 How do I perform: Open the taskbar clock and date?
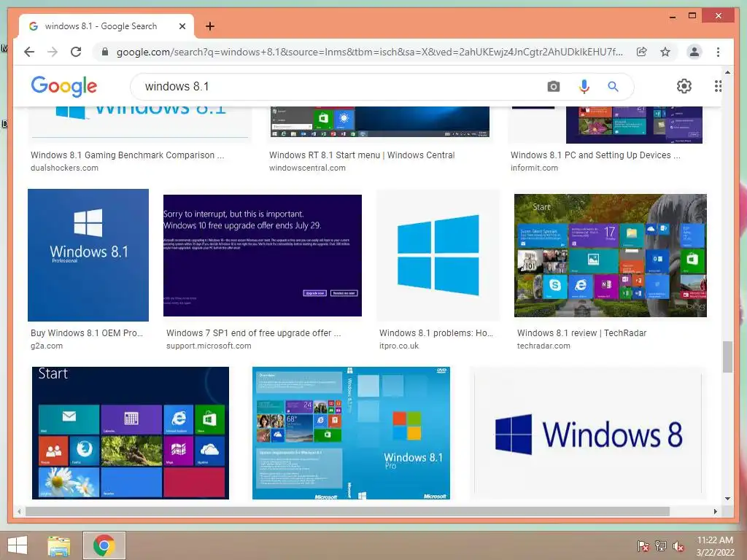[x=715, y=546]
